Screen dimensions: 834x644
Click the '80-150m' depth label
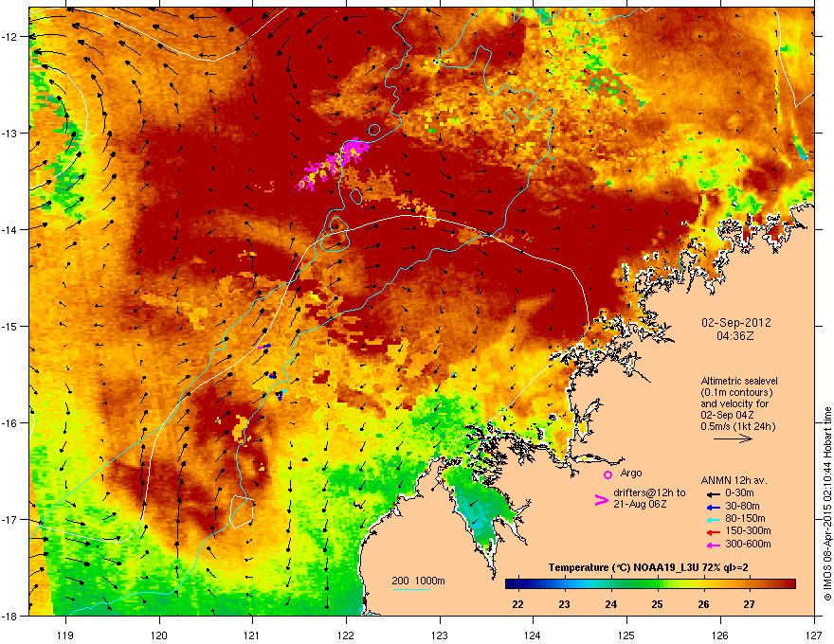point(745,519)
